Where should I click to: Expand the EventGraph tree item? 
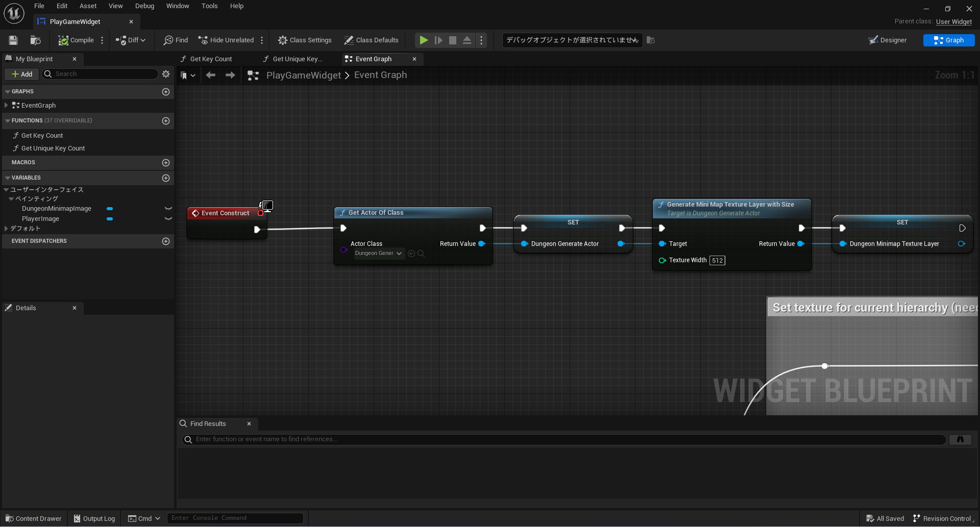point(6,106)
